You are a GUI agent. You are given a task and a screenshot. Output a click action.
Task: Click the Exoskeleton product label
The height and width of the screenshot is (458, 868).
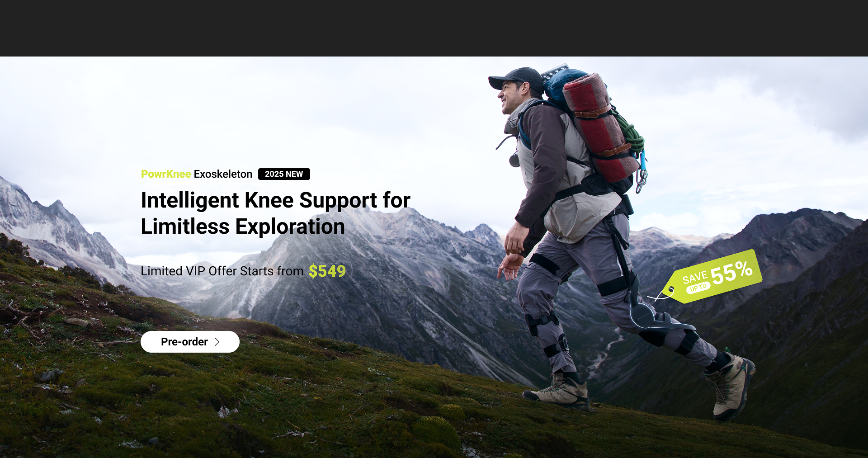click(x=223, y=174)
